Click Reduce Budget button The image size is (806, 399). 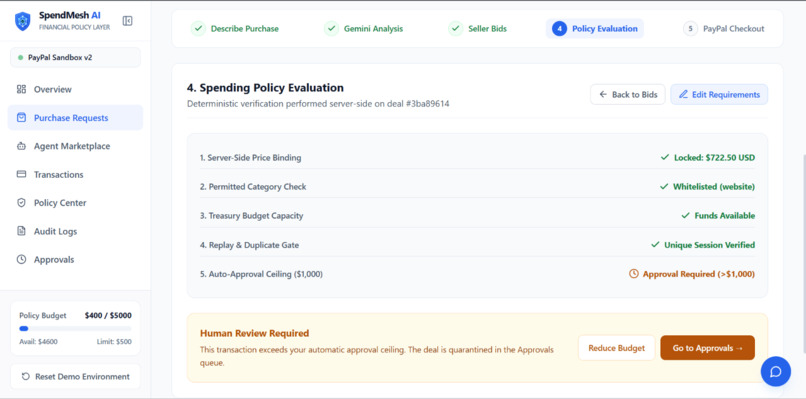pyautogui.click(x=616, y=348)
